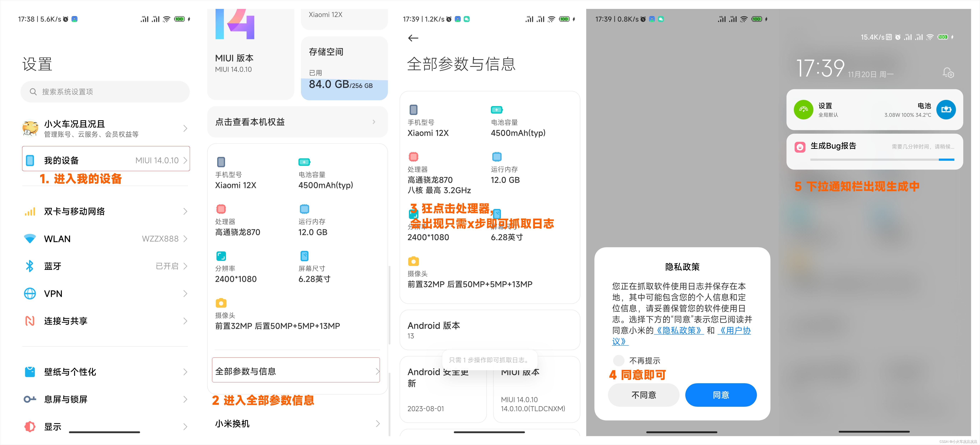Tap the WLAN wifi icon
Image resolution: width=980 pixels, height=445 pixels.
(30, 239)
